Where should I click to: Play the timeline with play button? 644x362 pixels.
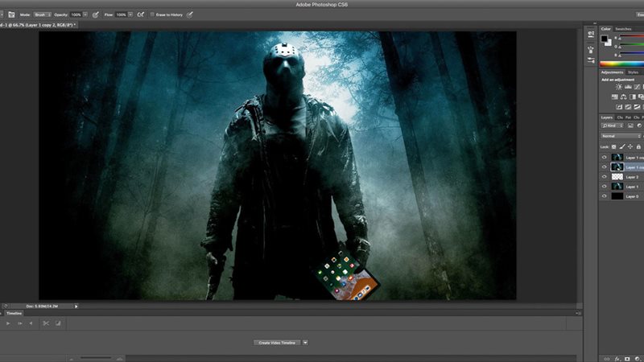tap(8, 323)
